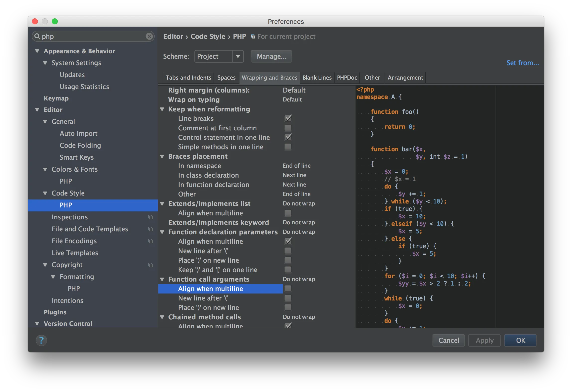Click project icon beside File Encodings

(x=150, y=241)
